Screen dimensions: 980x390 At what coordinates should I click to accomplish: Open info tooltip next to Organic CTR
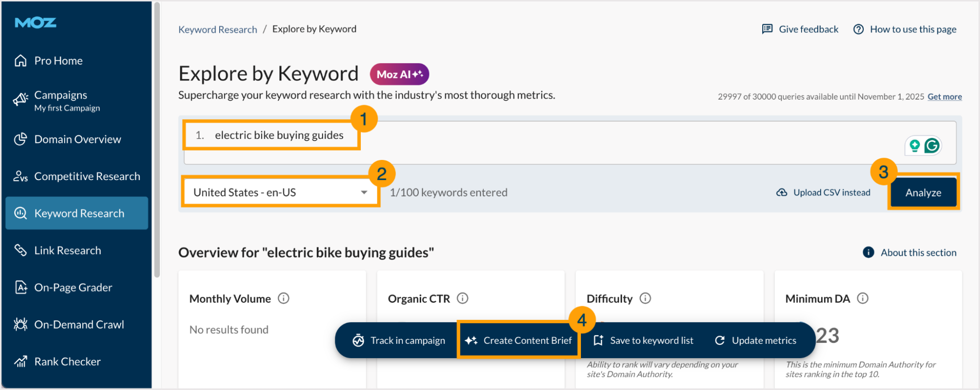point(462,298)
